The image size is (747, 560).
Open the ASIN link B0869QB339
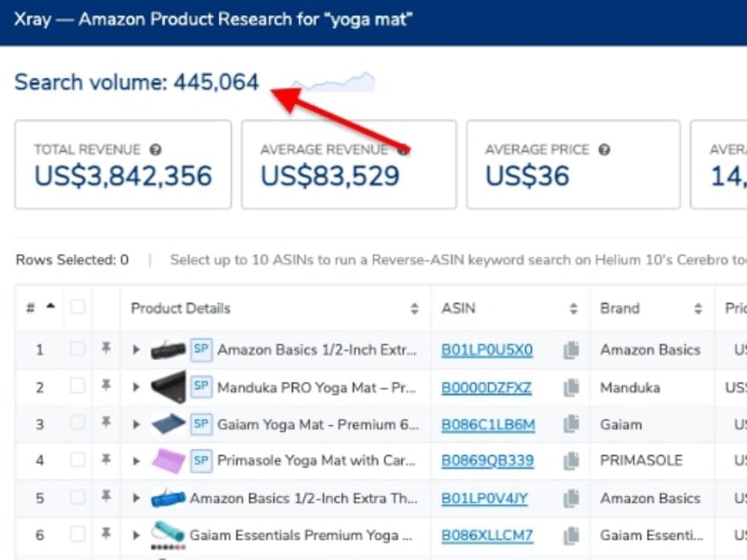click(487, 461)
